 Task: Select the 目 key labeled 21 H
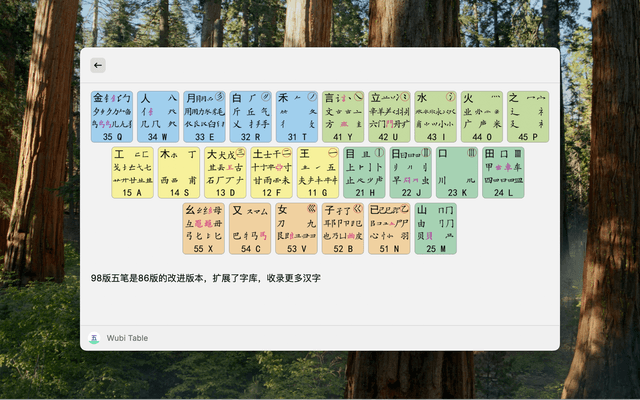(x=364, y=172)
